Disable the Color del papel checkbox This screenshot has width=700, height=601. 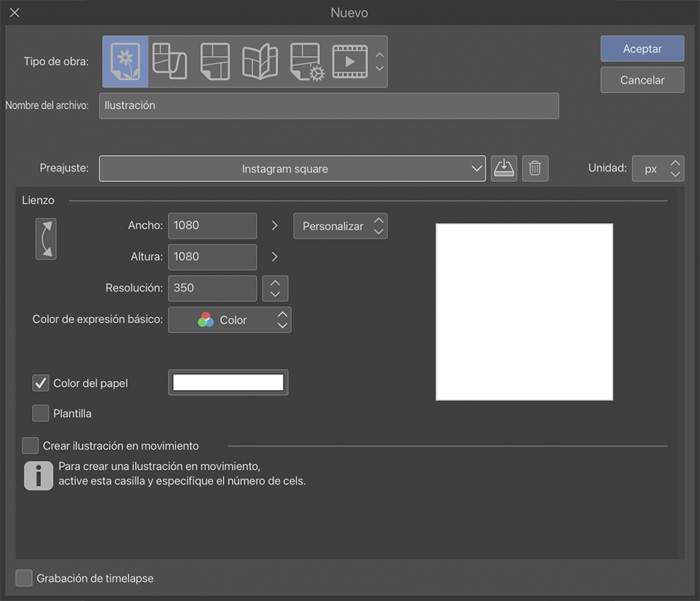(x=41, y=383)
